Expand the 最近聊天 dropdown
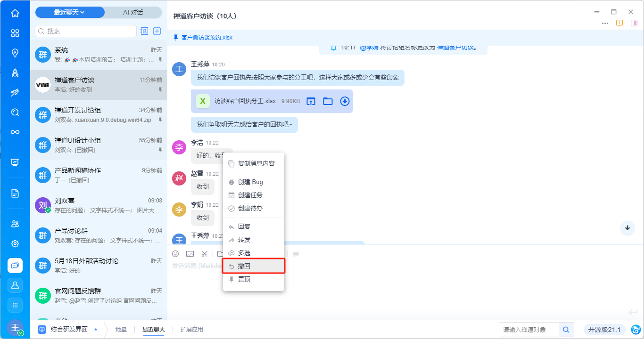644x339 pixels. [70, 12]
